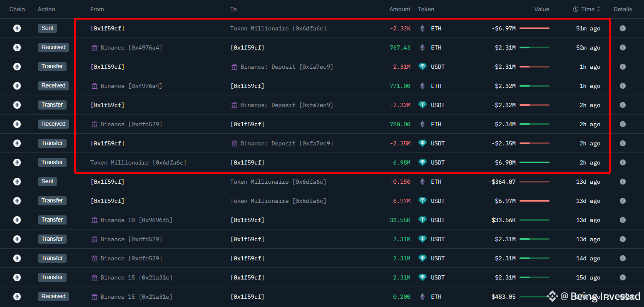This screenshot has width=644, height=307.
Task: Click Ethereum chain icon in 0.200 ETH row
Action: 17,297
